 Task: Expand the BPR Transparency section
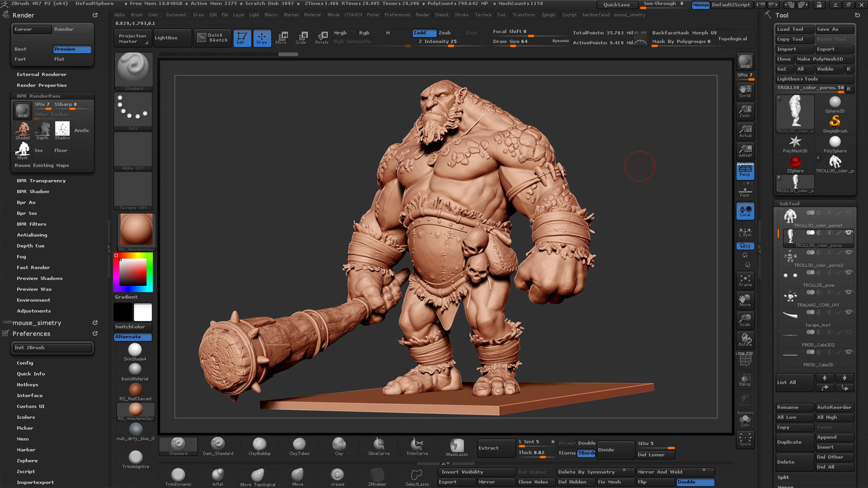point(41,181)
